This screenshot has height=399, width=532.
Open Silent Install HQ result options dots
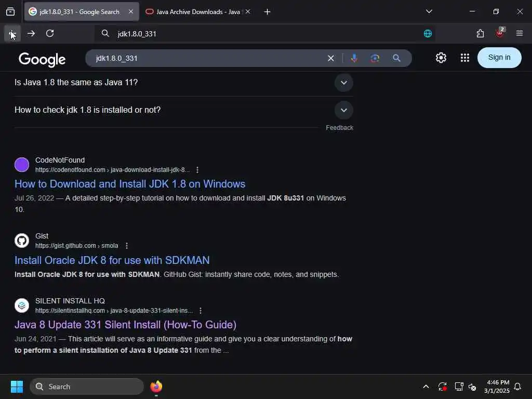tap(201, 311)
